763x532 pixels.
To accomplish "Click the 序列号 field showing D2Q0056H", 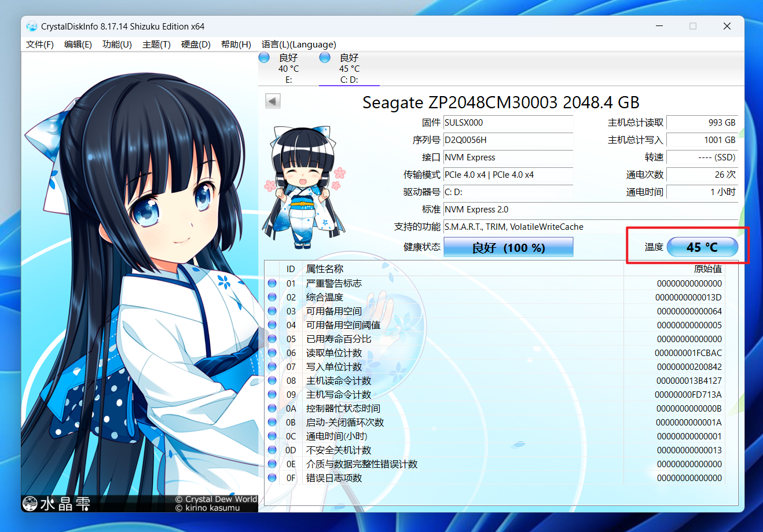I will pyautogui.click(x=508, y=140).
